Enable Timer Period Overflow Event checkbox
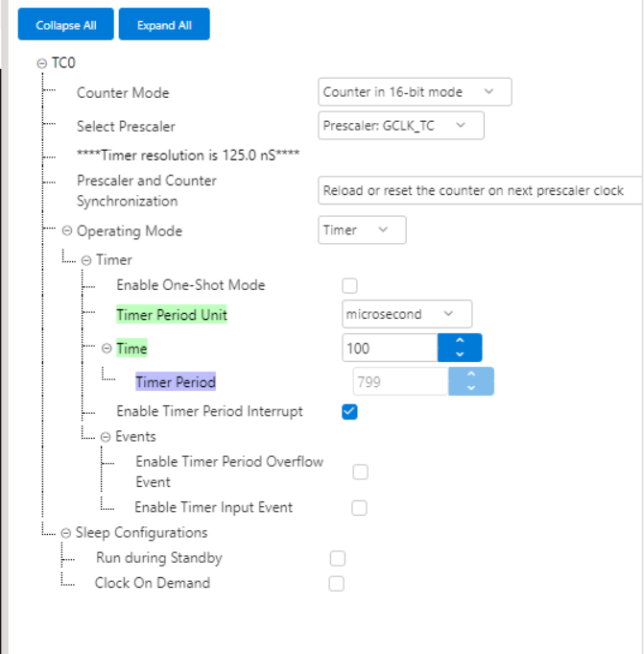Viewport: 644px width, 654px height. point(360,472)
